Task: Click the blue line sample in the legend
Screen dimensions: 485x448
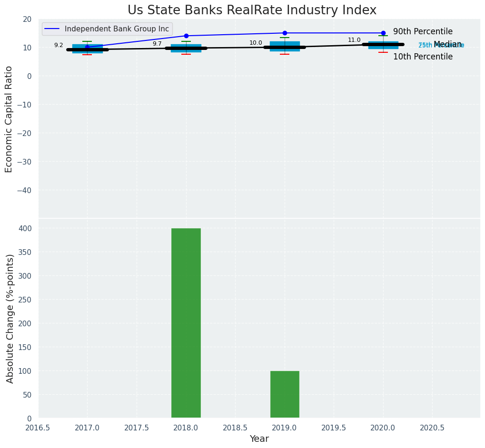Action: click(x=52, y=29)
